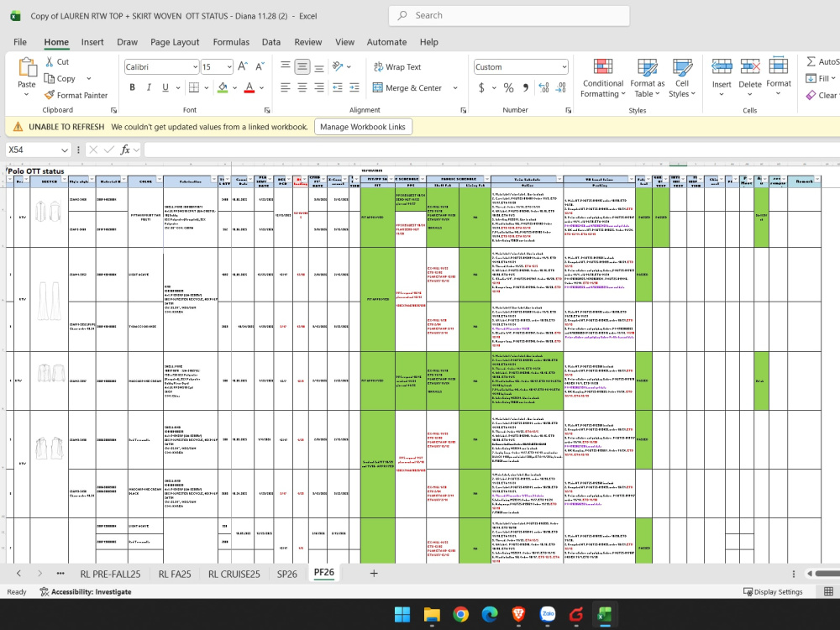Viewport: 840px width, 630px height.
Task: Switch to the Page Layout tab
Action: [175, 42]
